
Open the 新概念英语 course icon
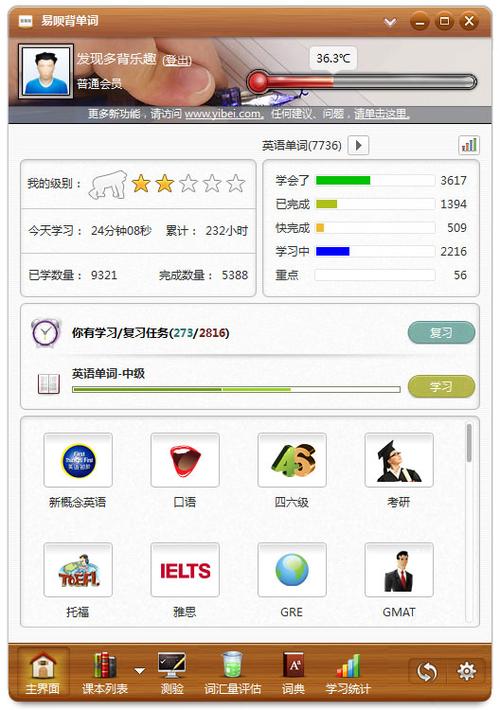coord(78,460)
